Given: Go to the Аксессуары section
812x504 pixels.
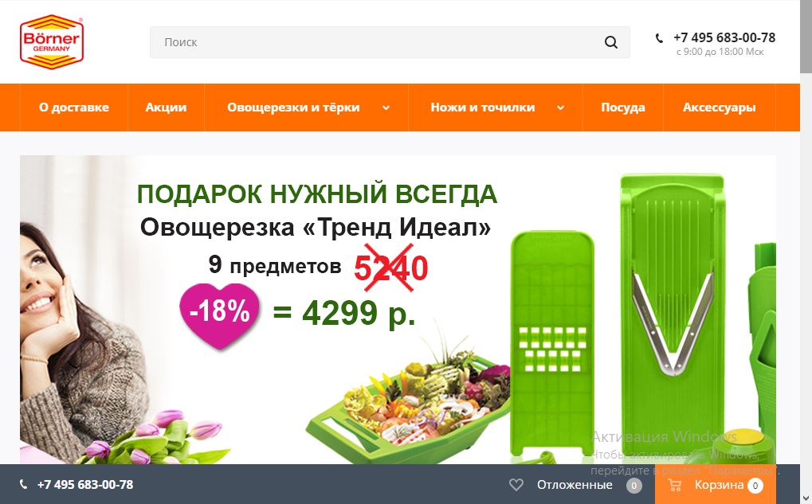Looking at the screenshot, I should (720, 107).
